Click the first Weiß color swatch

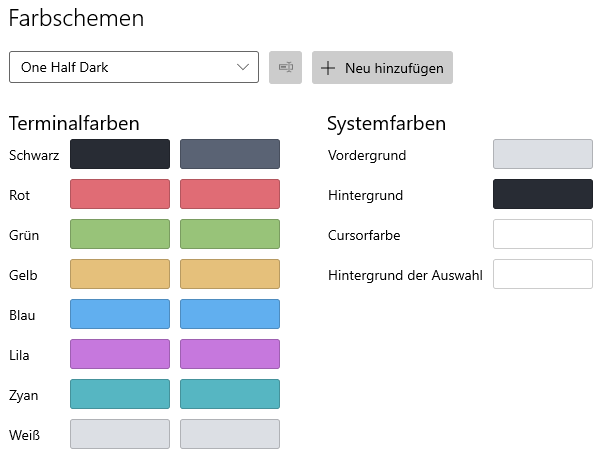(120, 434)
